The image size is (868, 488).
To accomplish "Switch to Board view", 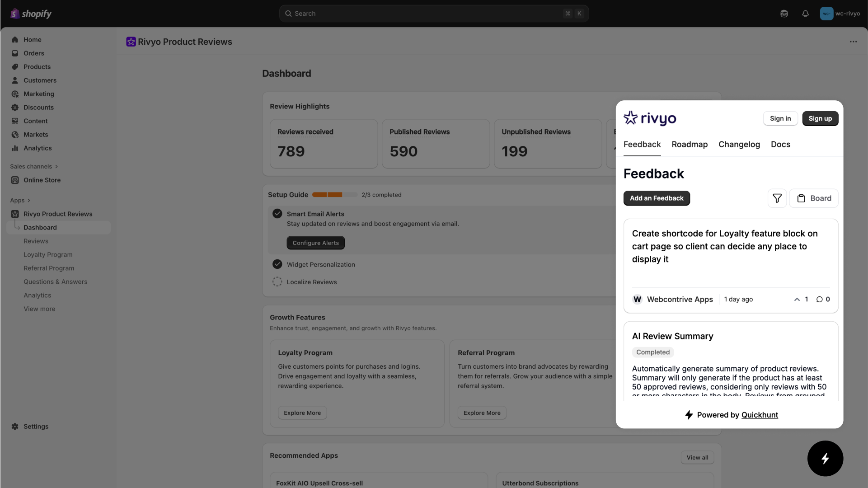I will [814, 198].
